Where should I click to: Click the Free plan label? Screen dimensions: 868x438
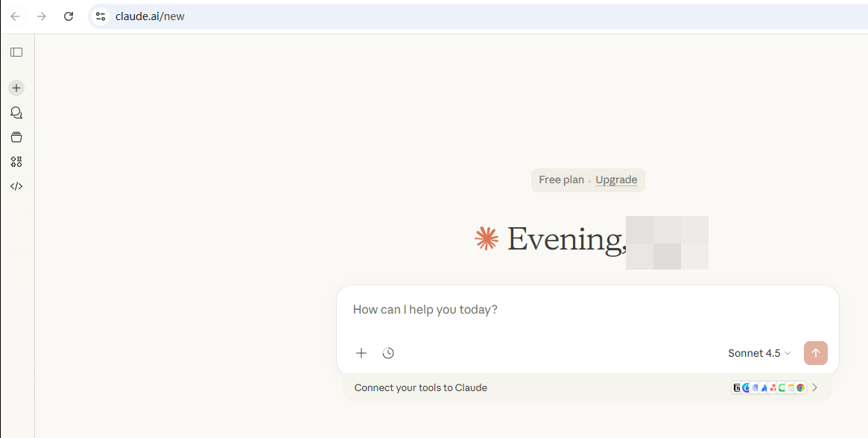tap(561, 180)
